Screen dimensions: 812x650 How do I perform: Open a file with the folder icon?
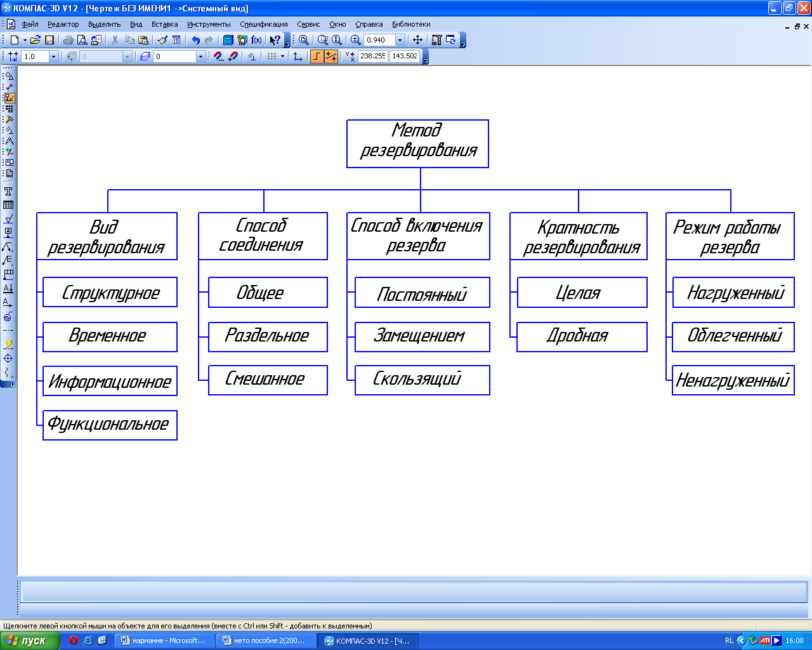pyautogui.click(x=36, y=40)
